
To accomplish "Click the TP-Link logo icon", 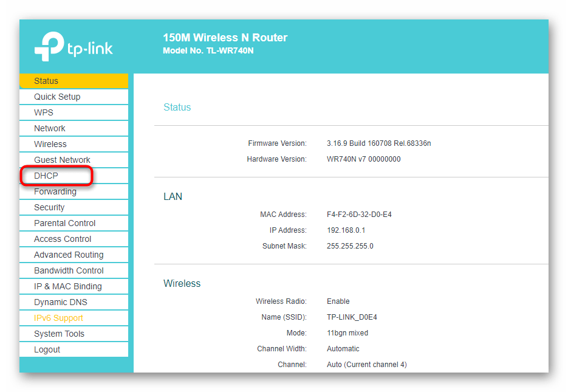I will 49,47.
